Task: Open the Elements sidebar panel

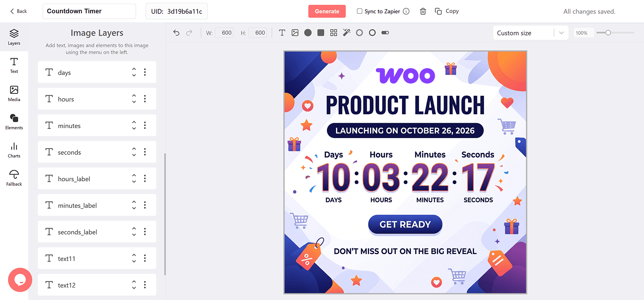Action: coord(14,122)
